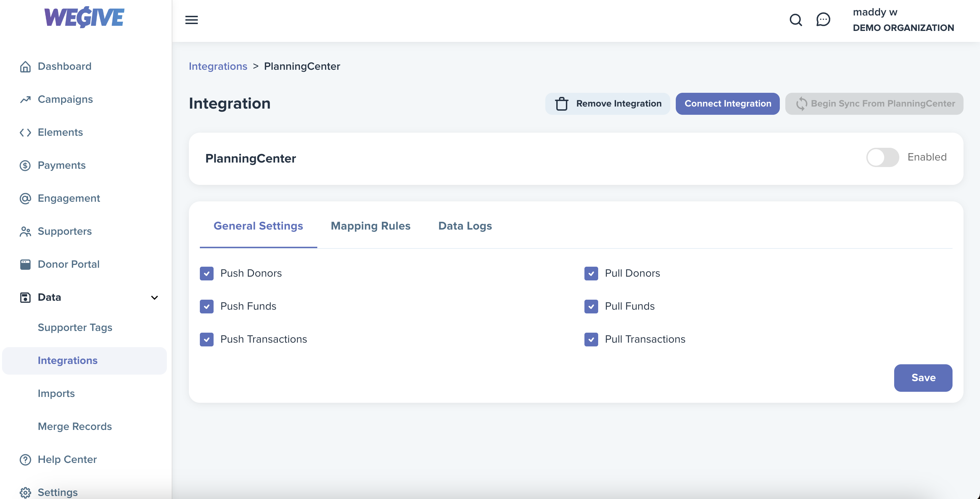Click the Payments dollar icon

coord(25,166)
